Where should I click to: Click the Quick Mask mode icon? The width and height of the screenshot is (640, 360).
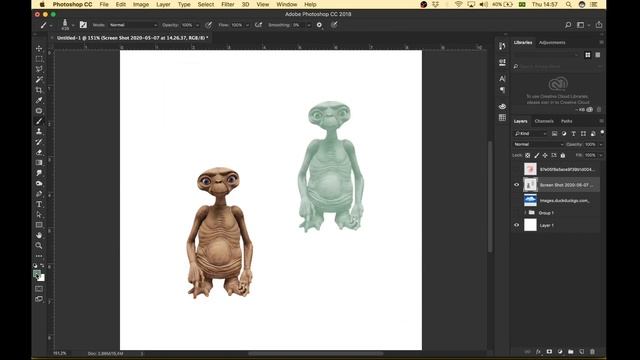[x=39, y=289]
